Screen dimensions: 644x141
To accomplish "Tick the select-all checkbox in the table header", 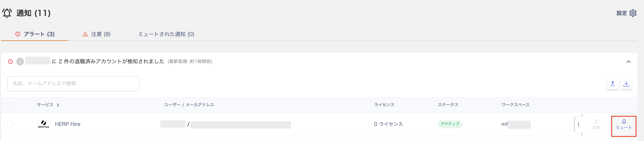I will [10, 105].
